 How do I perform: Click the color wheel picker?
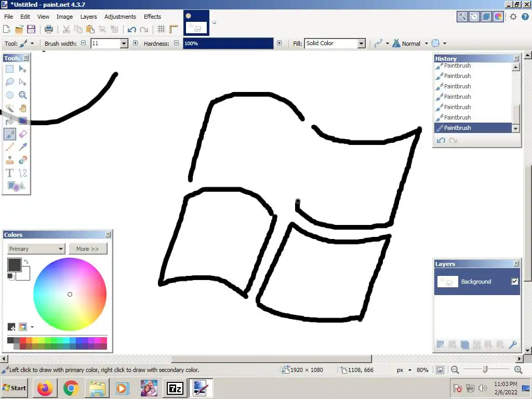click(70, 294)
